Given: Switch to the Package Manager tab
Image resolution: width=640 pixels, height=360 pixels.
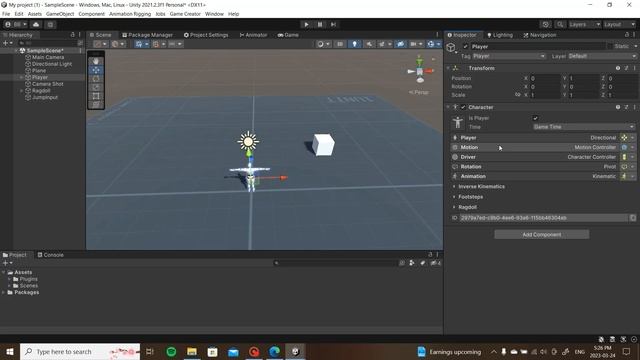Looking at the screenshot, I should (147, 35).
